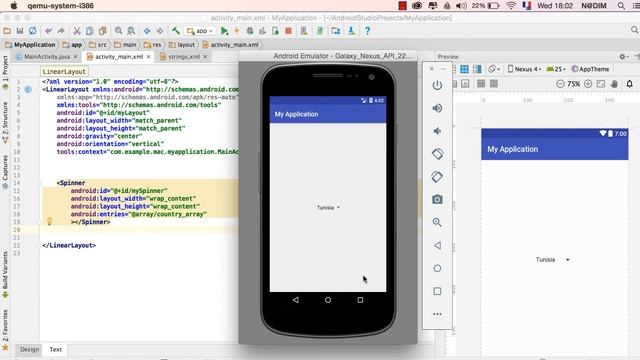640x360 pixels.
Task: Click the Debug app bug icon
Action: click(x=250, y=31)
